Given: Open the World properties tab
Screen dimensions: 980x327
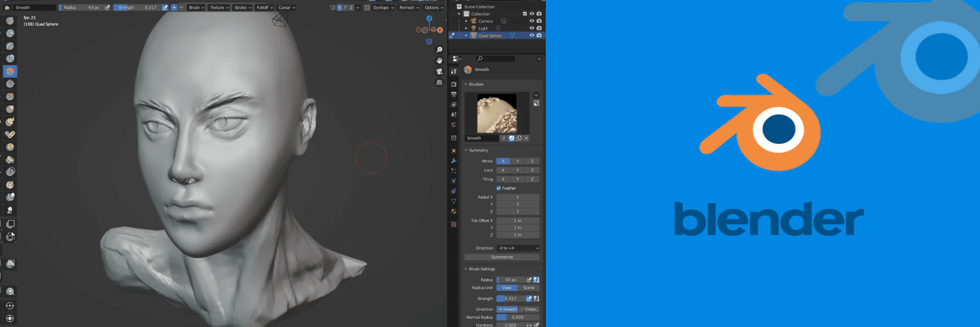Looking at the screenshot, I should coord(454,125).
